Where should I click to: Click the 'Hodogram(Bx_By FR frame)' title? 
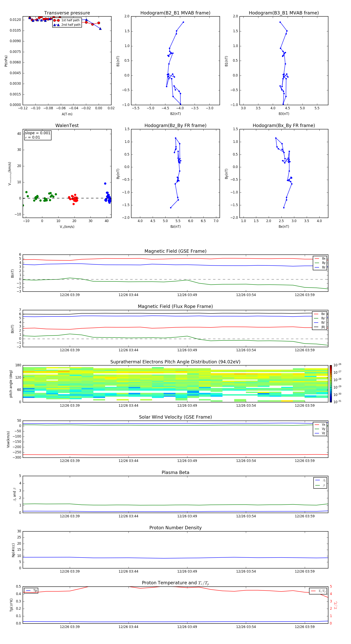click(284, 125)
